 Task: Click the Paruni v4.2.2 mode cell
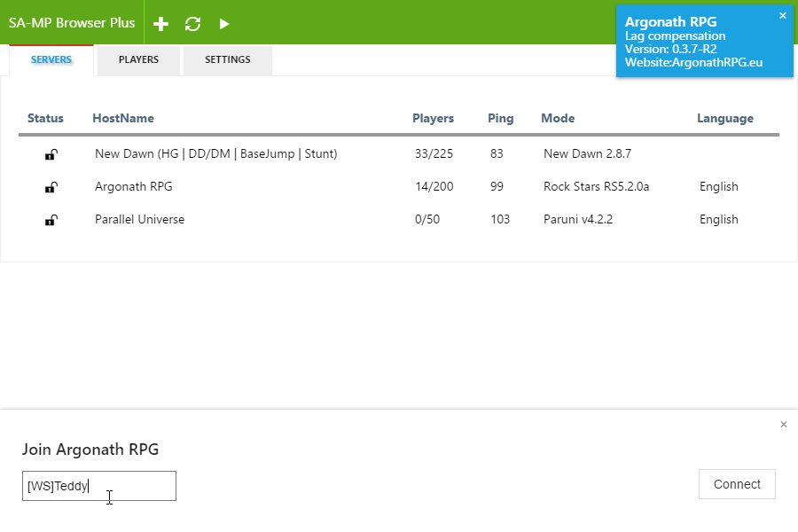point(578,219)
